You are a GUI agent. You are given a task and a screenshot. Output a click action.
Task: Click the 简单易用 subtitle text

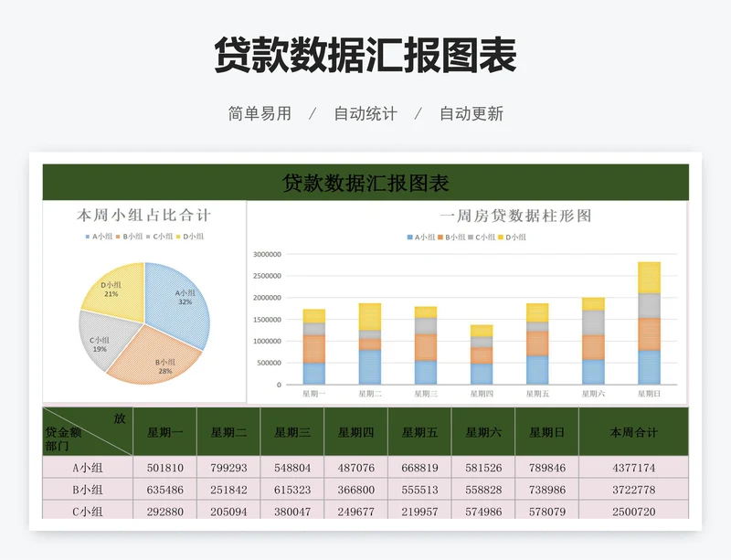click(x=260, y=113)
